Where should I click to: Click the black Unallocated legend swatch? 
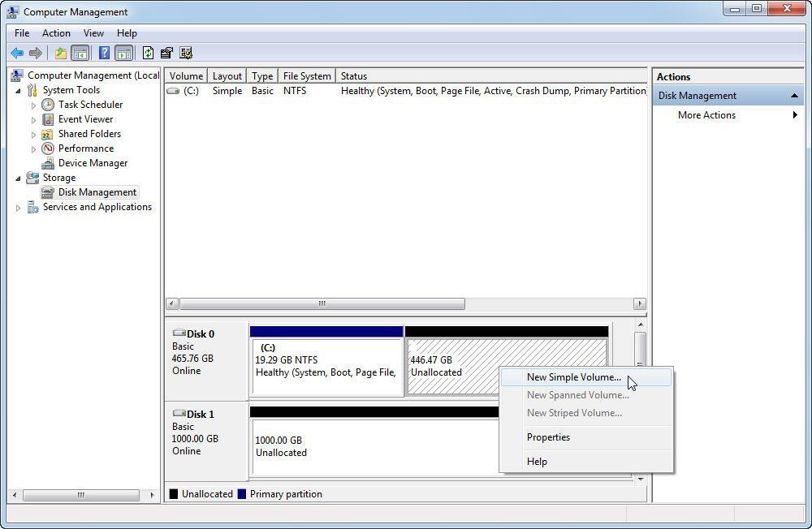tap(174, 494)
